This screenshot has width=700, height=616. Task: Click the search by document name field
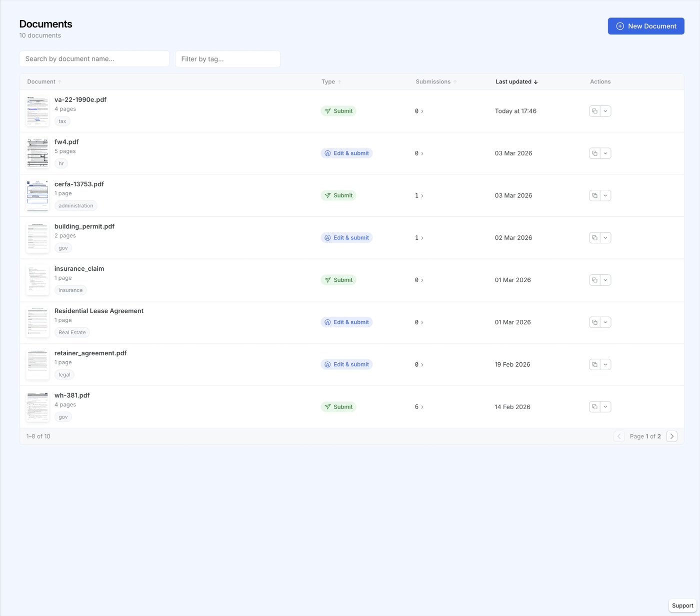click(x=94, y=58)
